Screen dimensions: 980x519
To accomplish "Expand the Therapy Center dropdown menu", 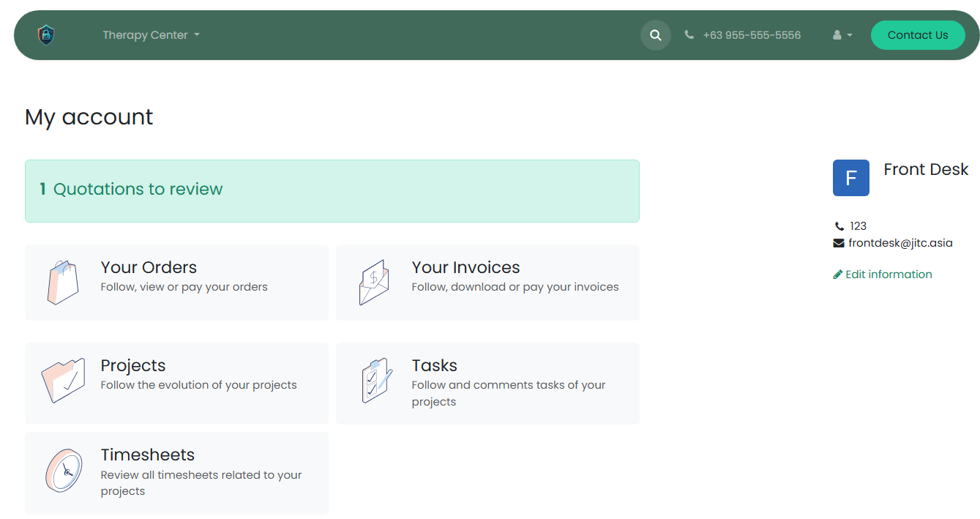I will point(151,35).
